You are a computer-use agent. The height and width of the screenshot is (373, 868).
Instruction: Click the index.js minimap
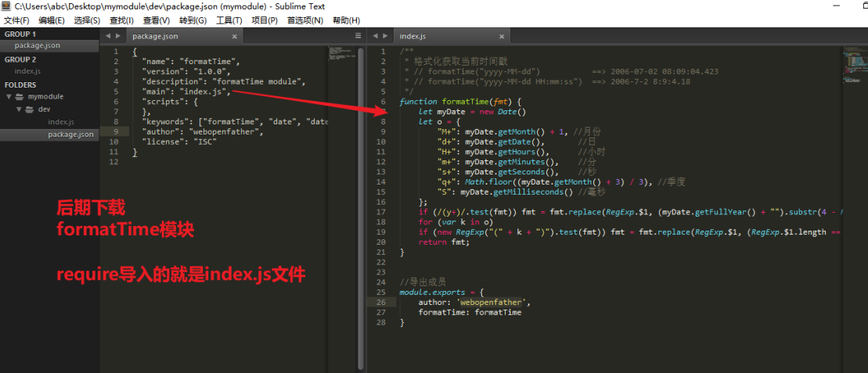point(854,66)
